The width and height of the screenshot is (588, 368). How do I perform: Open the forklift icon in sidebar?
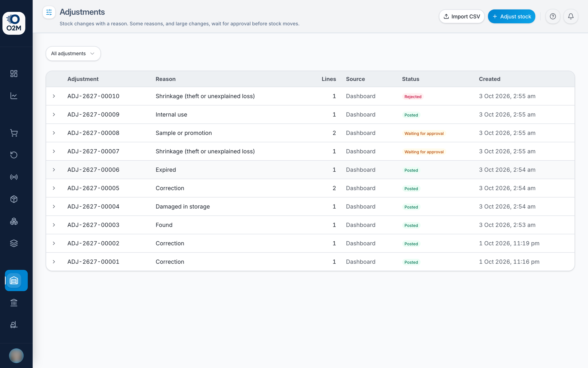click(x=14, y=325)
